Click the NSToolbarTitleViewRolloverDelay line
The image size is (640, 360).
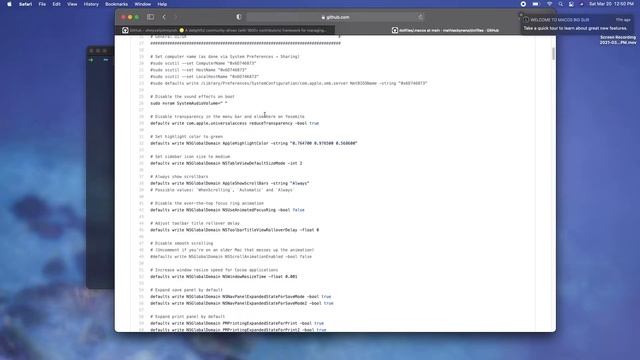tap(234, 230)
